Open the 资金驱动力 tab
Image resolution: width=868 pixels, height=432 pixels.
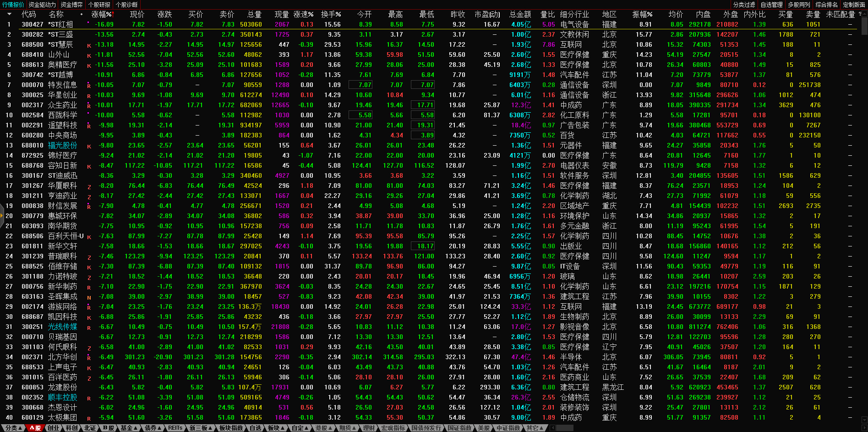click(x=42, y=5)
